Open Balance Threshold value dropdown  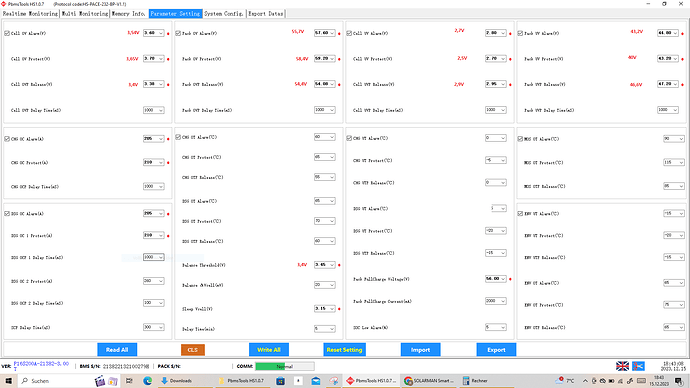[325, 265]
